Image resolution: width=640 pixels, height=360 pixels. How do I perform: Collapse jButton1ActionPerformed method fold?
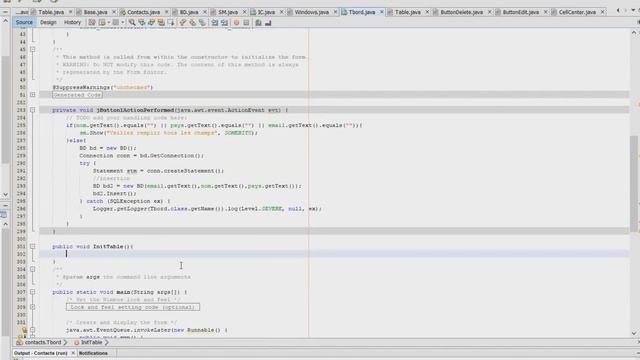[x=33, y=110]
